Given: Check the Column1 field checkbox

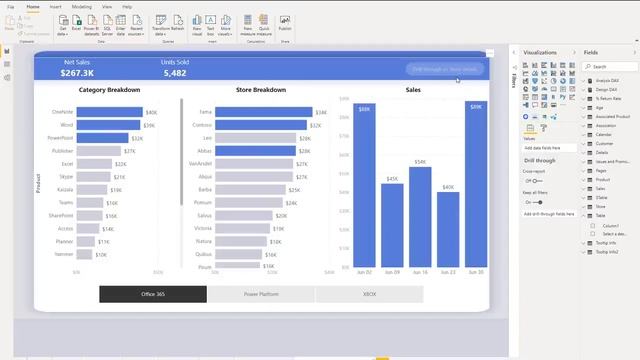Looking at the screenshot, I should (x=593, y=226).
